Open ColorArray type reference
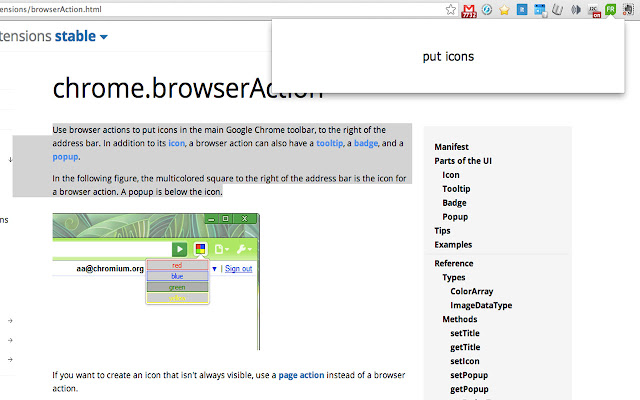This screenshot has height=400, width=640. [471, 291]
